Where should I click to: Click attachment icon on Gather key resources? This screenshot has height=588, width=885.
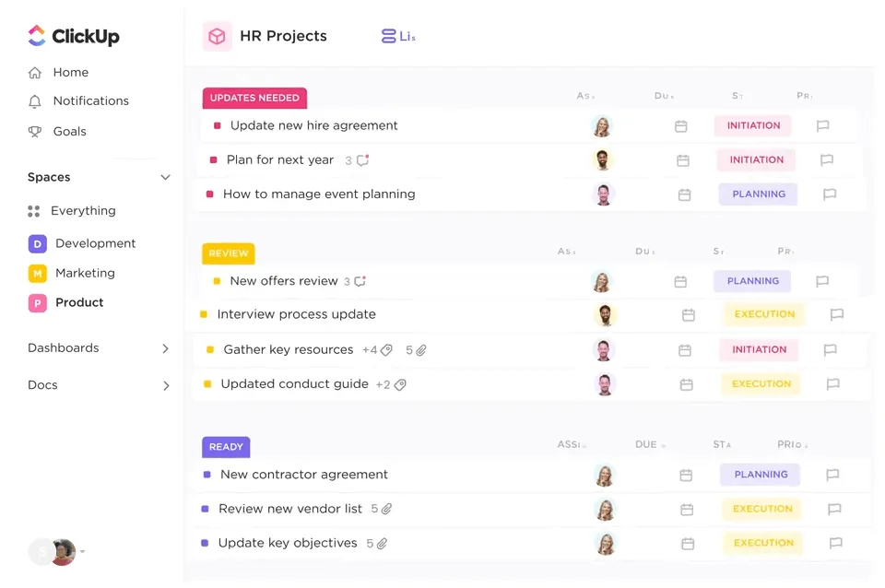(421, 350)
